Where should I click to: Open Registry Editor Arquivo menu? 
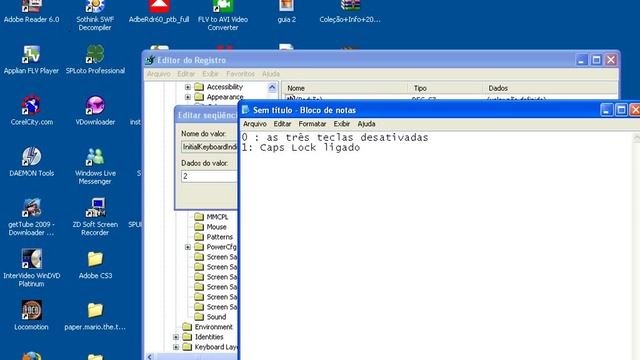click(x=159, y=74)
